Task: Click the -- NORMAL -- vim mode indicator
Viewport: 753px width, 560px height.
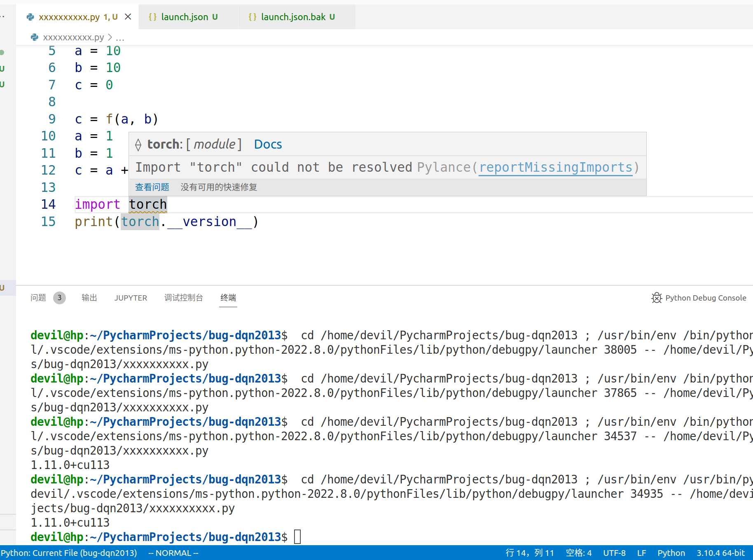Action: 173,553
